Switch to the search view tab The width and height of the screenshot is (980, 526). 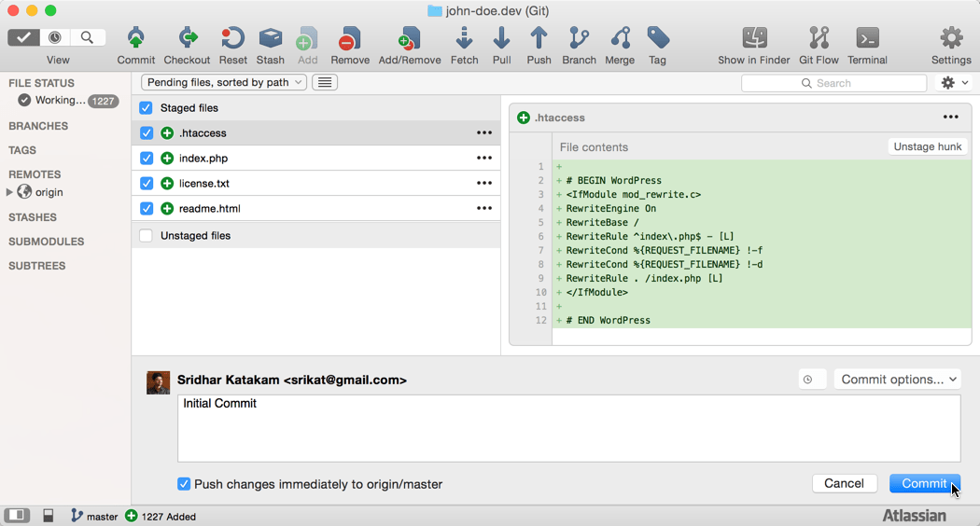click(87, 37)
